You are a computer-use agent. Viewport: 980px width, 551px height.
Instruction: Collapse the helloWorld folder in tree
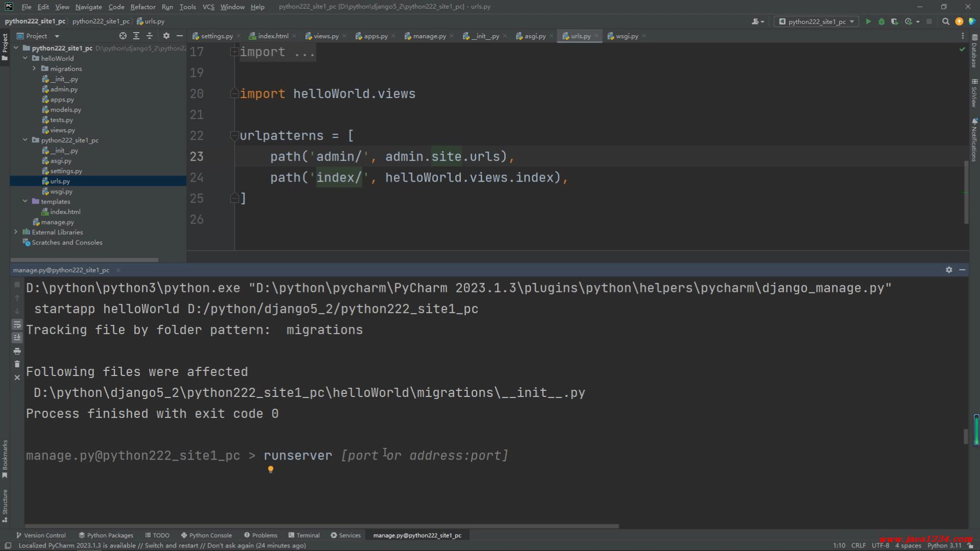coord(25,58)
